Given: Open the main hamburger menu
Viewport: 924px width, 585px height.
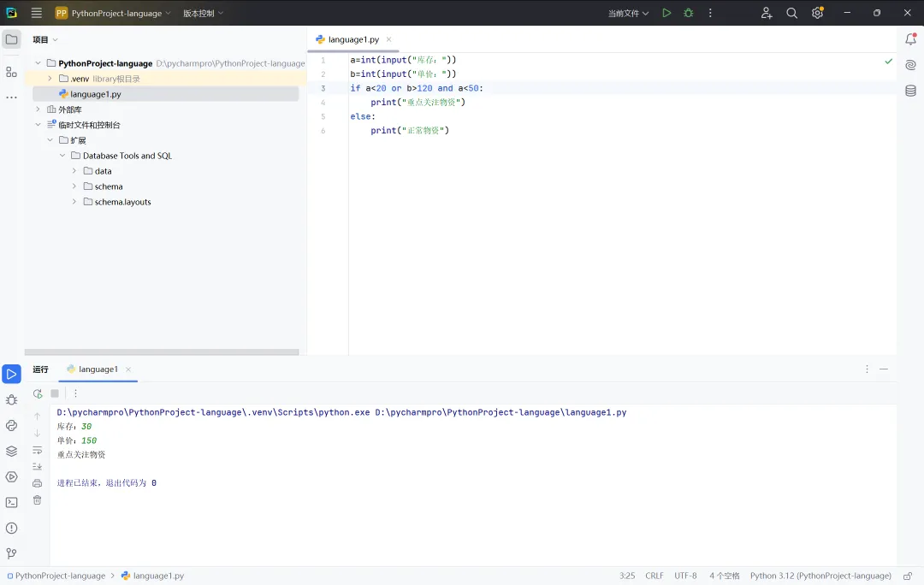Looking at the screenshot, I should click(x=37, y=13).
